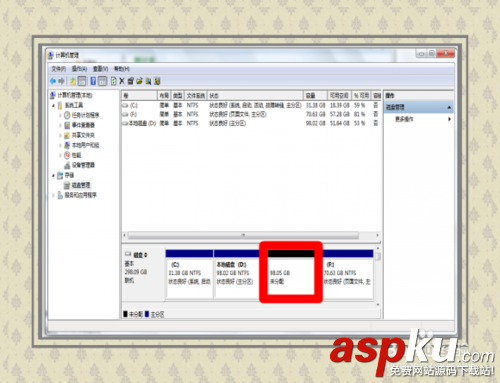Collapse the 存储 tree node

[53, 175]
